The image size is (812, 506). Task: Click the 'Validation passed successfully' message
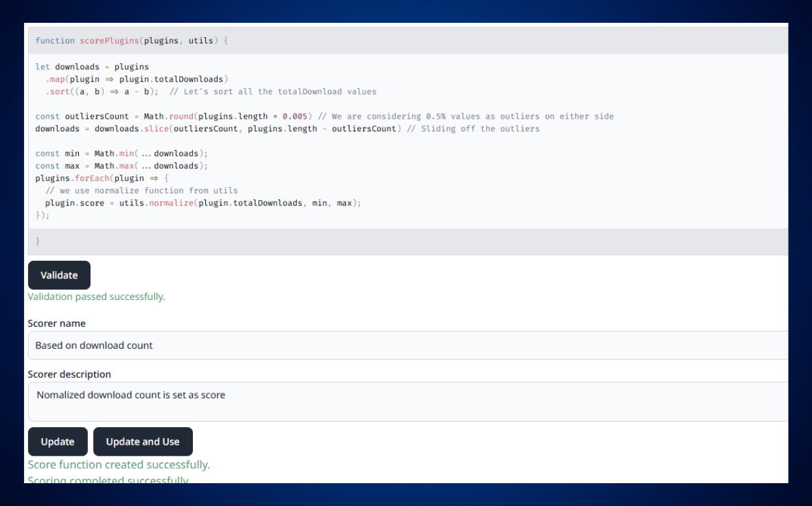tap(96, 297)
